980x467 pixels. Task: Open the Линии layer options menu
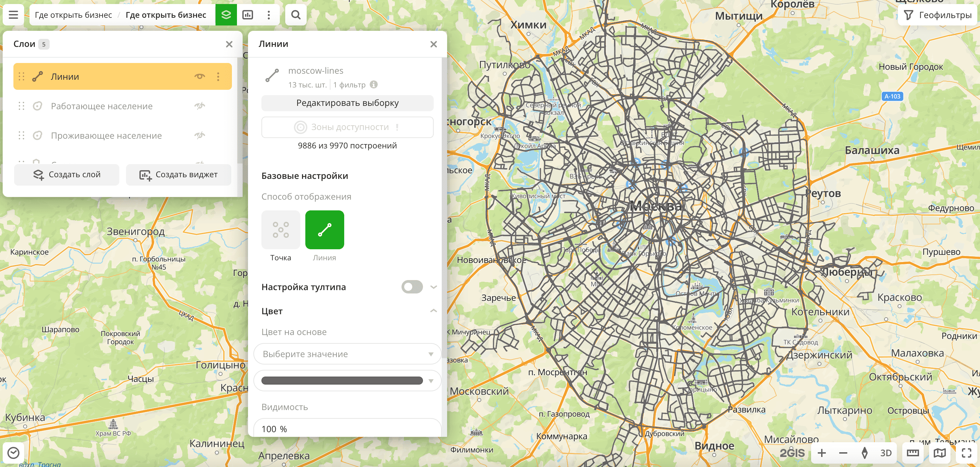pyautogui.click(x=218, y=76)
